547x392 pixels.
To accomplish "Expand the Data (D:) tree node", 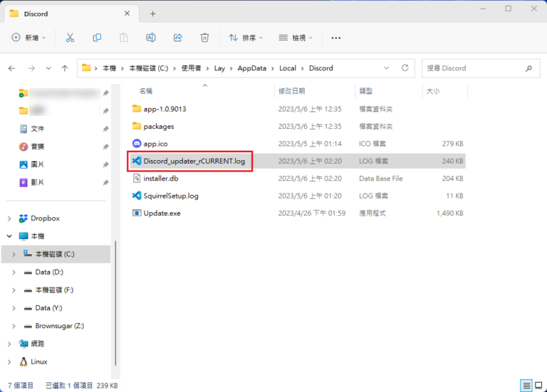I will click(14, 272).
